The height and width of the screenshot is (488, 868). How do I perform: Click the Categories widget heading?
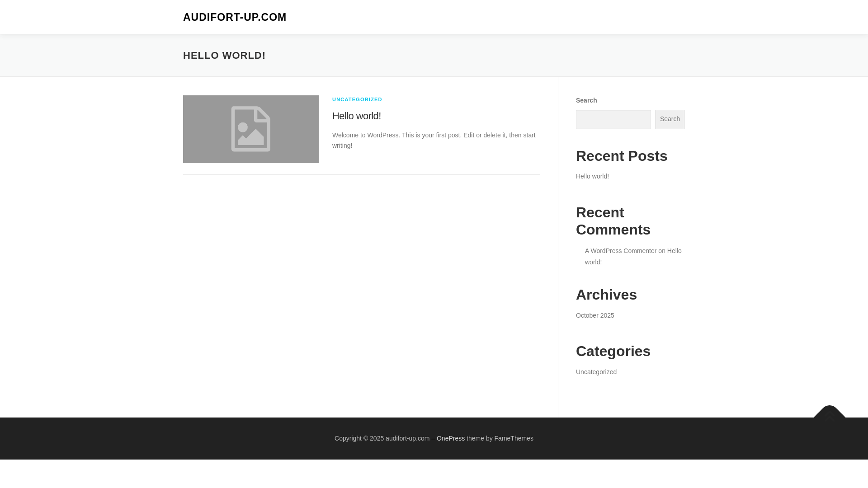point(613,351)
